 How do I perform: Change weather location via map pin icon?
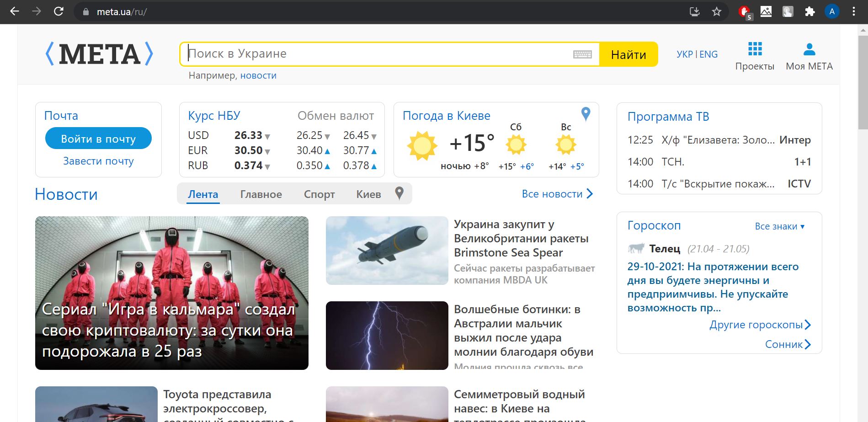click(x=586, y=113)
